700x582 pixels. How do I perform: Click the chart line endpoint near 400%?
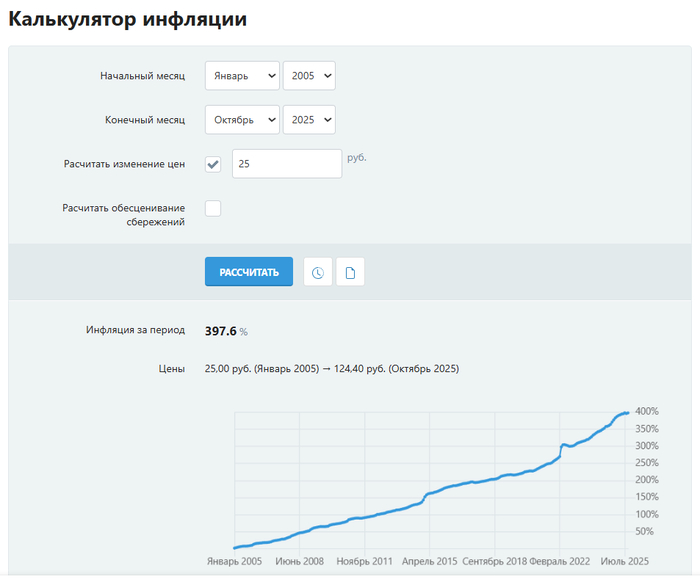point(626,412)
